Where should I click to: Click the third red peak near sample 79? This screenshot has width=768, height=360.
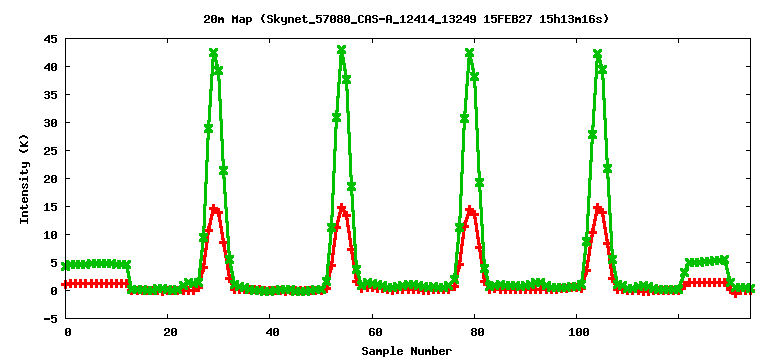[470, 209]
